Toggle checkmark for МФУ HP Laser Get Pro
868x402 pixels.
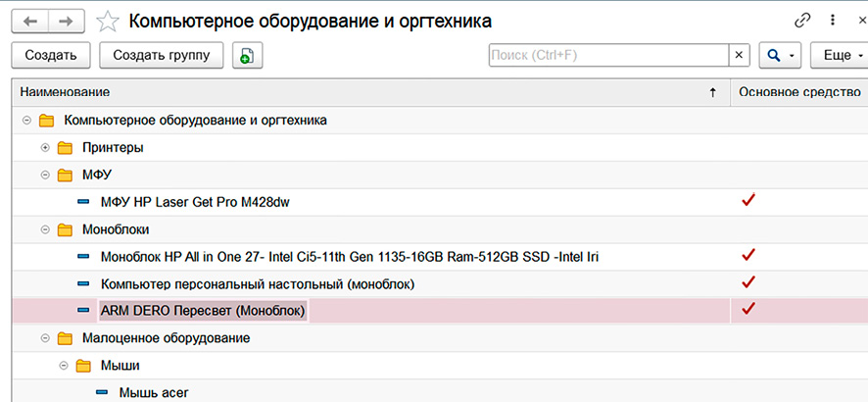749,202
